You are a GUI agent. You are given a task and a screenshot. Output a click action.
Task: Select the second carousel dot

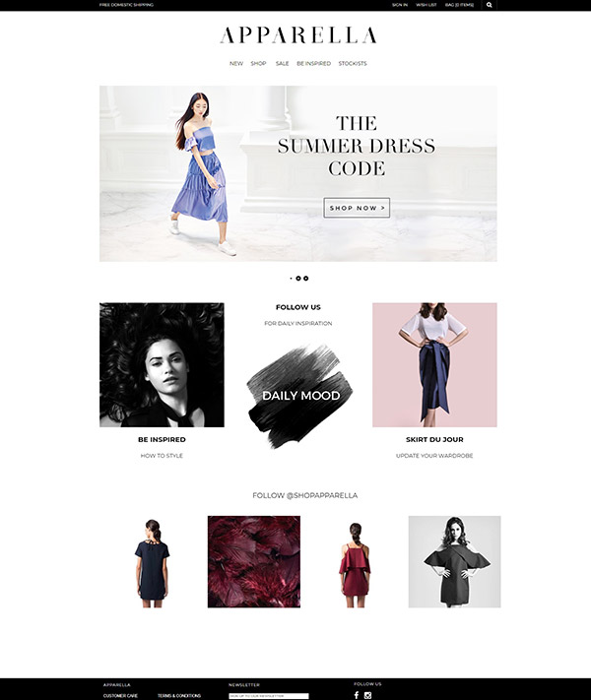(x=298, y=279)
